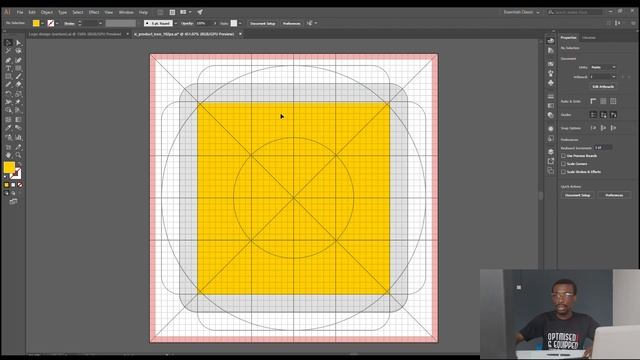Open the Units dropdown
The width and height of the screenshot is (640, 360).
603,67
